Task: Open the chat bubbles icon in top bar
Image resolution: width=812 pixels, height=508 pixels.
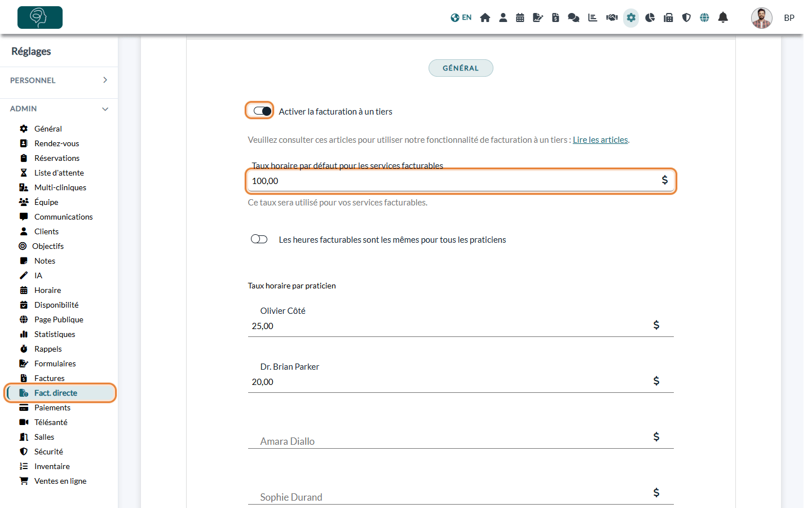Action: click(573, 17)
